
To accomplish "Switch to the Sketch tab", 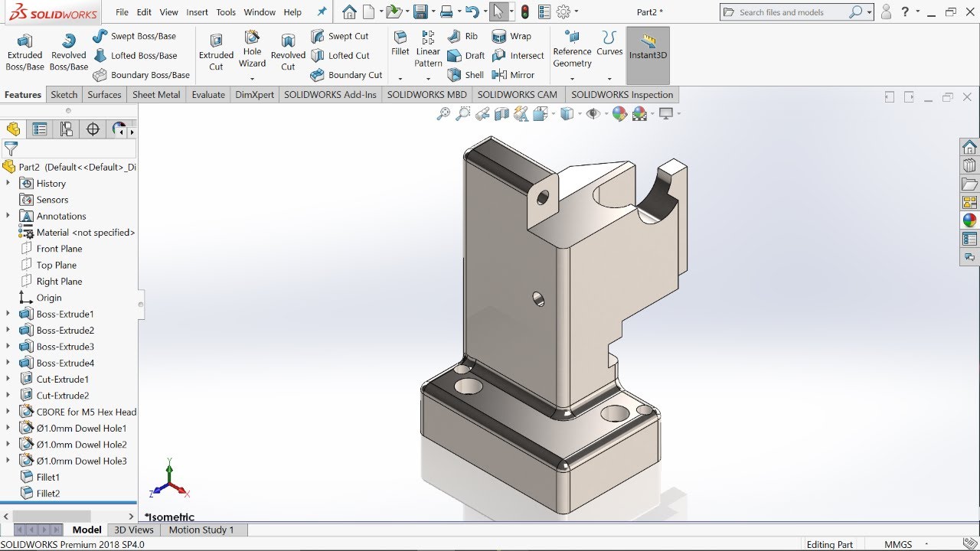I will [64, 95].
